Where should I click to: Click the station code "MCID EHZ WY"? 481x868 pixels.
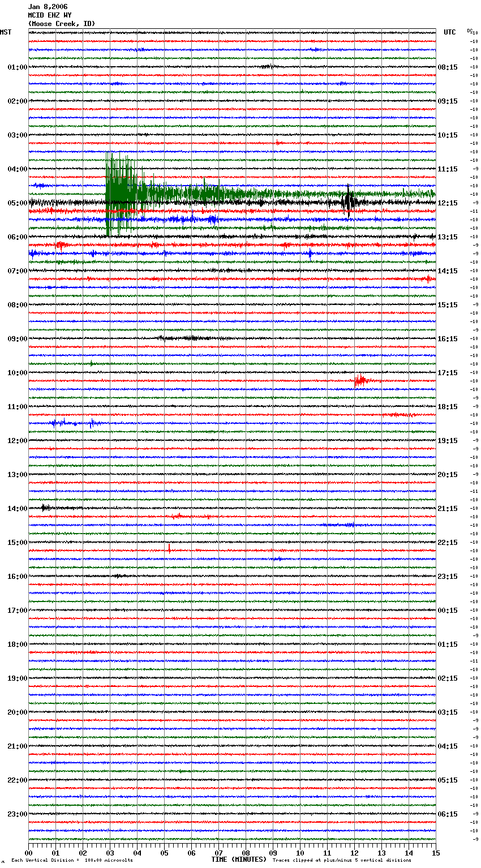tap(50, 15)
